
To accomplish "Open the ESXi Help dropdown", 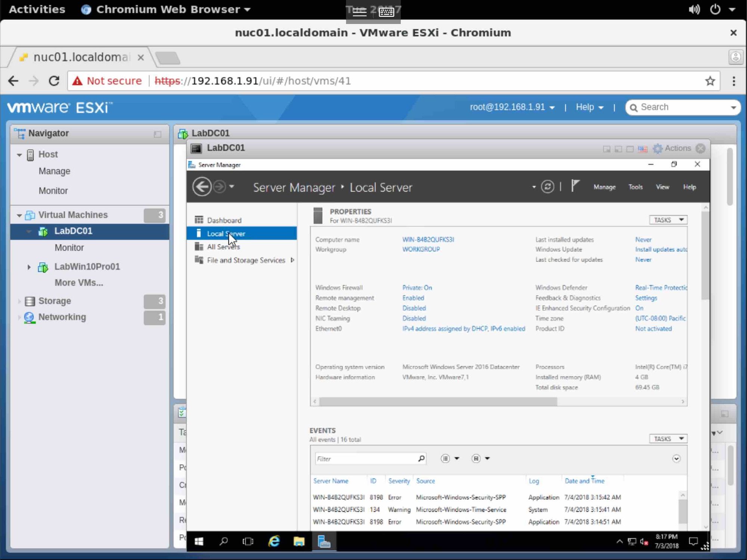I will click(x=589, y=107).
